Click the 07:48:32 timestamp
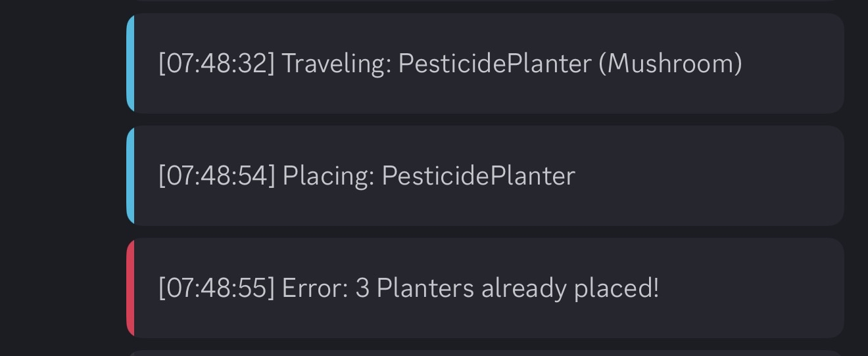The height and width of the screenshot is (356, 868). coord(216,64)
